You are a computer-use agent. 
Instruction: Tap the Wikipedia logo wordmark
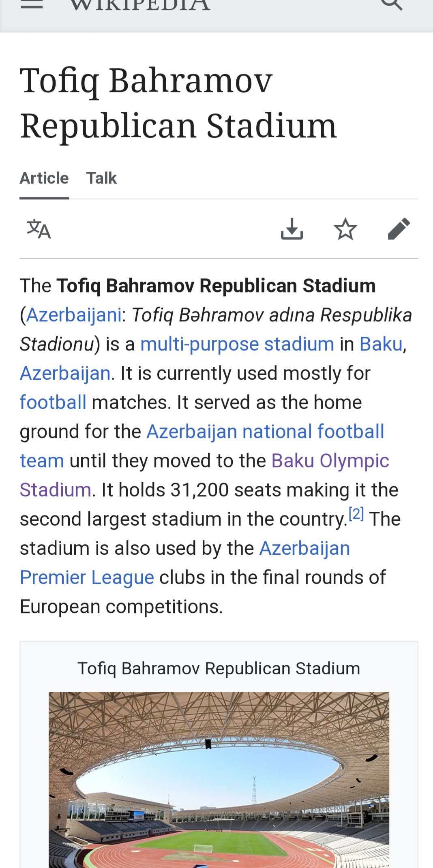140,5
